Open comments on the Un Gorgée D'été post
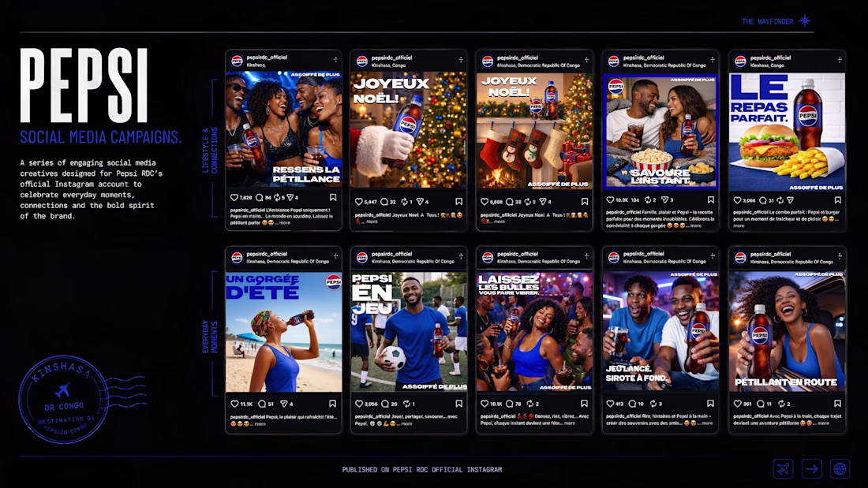Screen dimensions: 868x488 (x=262, y=404)
